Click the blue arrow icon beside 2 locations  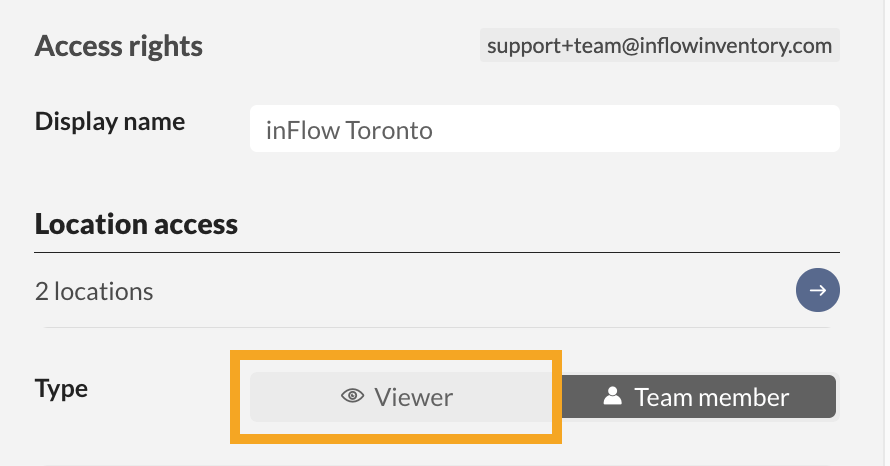pyautogui.click(x=817, y=291)
